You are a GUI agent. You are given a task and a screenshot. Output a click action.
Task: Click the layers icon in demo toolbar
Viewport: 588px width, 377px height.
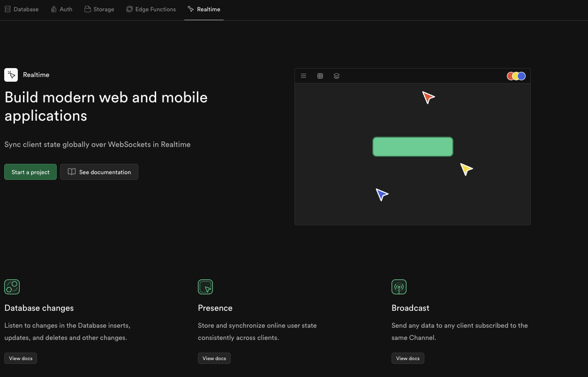337,76
